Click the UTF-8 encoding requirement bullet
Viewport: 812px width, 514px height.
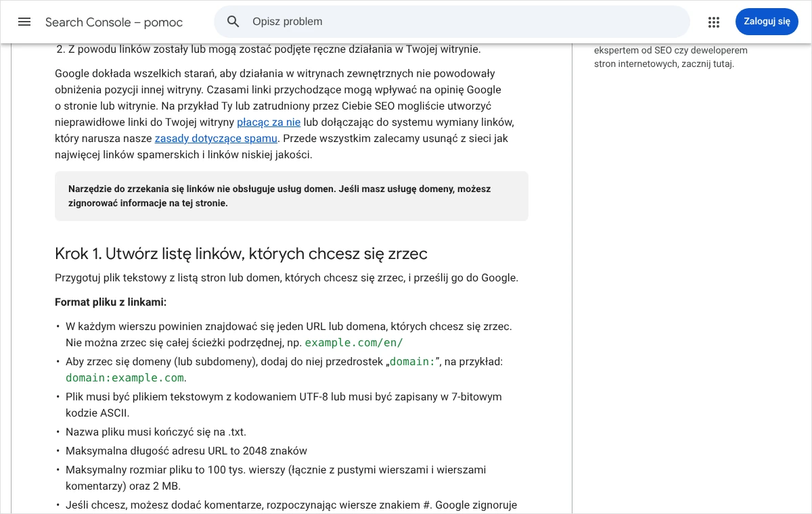coord(284,405)
